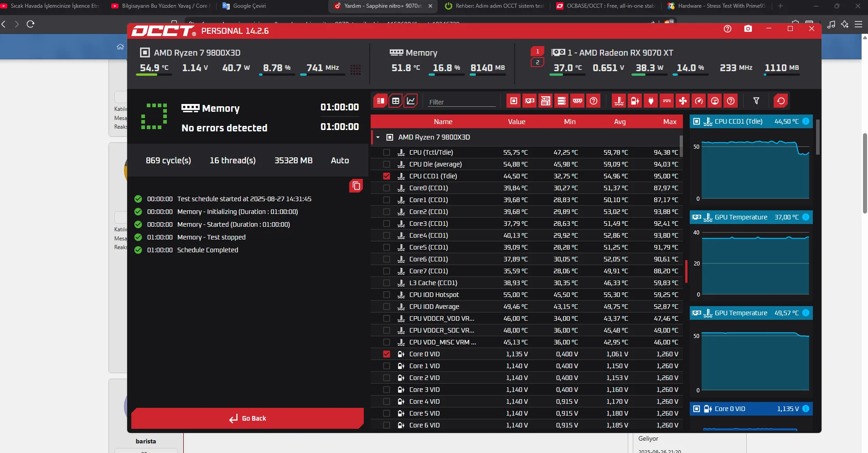Filter sensors by CPU component icon

(x=514, y=101)
